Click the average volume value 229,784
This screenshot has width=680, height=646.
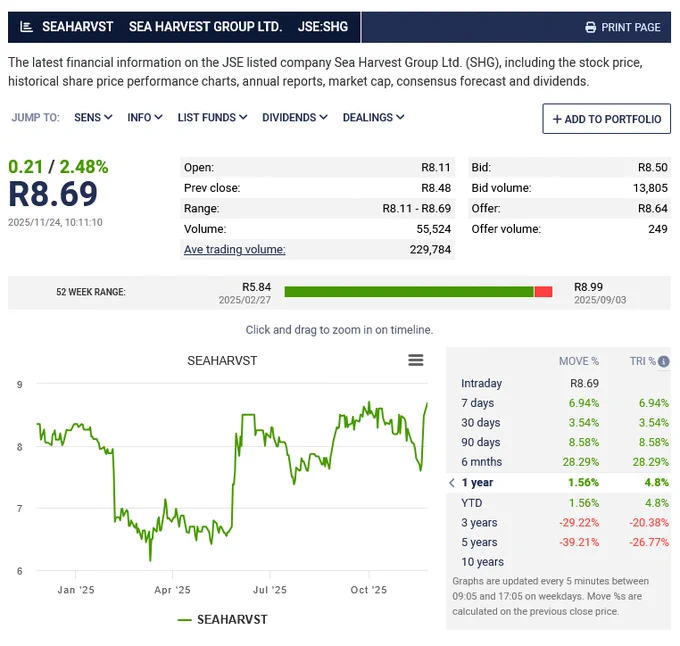coord(430,249)
